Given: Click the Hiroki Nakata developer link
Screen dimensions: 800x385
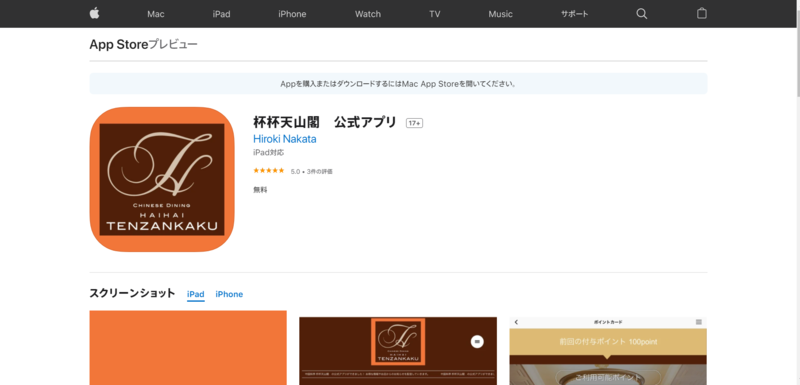Looking at the screenshot, I should [x=285, y=139].
